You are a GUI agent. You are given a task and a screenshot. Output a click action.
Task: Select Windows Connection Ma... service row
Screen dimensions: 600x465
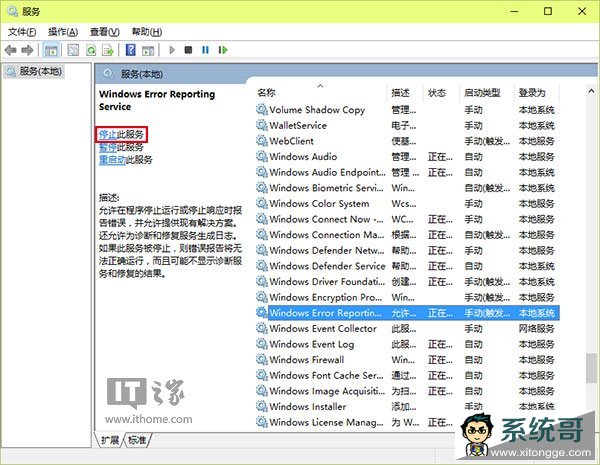(x=406, y=235)
